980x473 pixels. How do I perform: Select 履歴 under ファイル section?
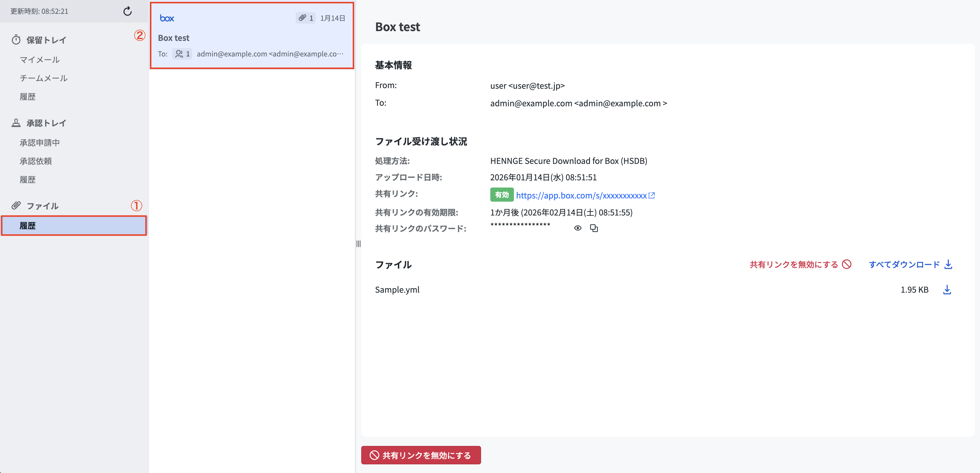pyautogui.click(x=74, y=226)
